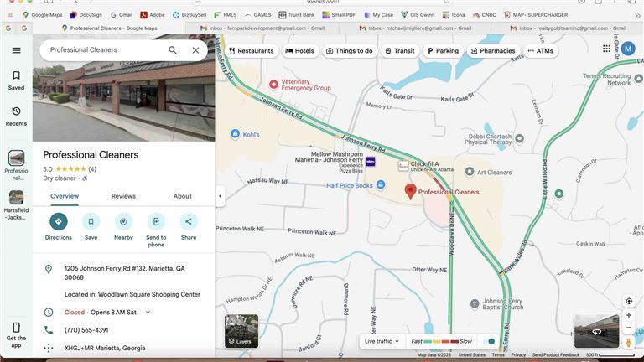Click the Send to phone icon

[x=156, y=221]
